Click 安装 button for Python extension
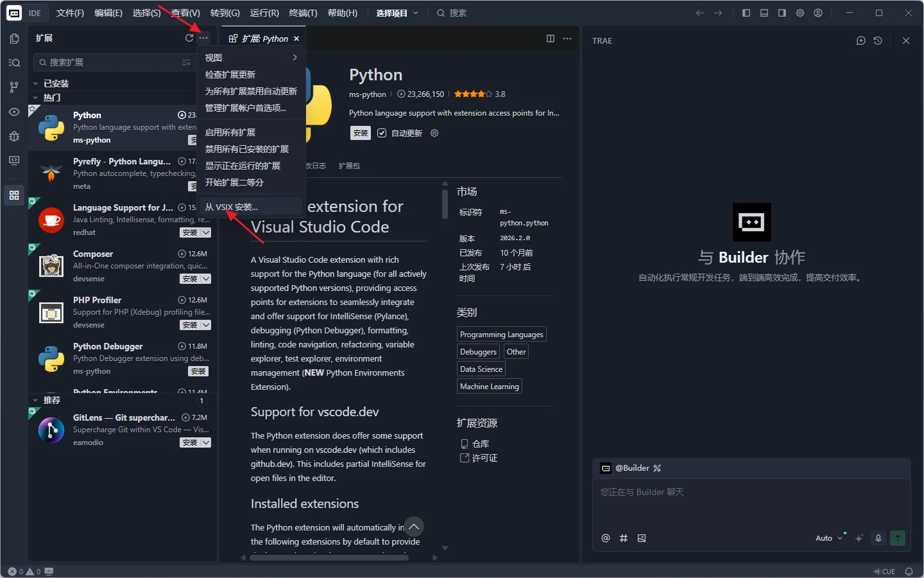Image resolution: width=924 pixels, height=578 pixels. (361, 133)
